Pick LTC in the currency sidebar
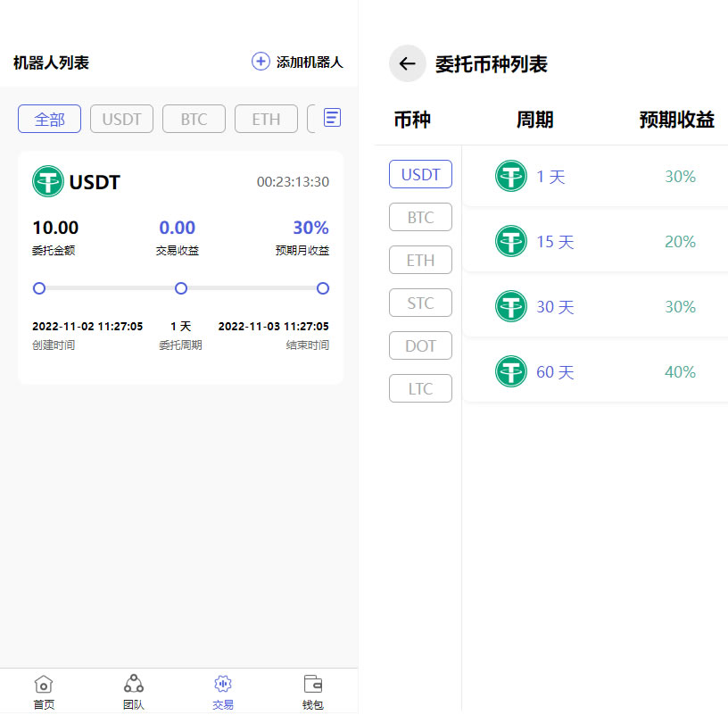Screen dimensions: 728x715 coord(420,388)
